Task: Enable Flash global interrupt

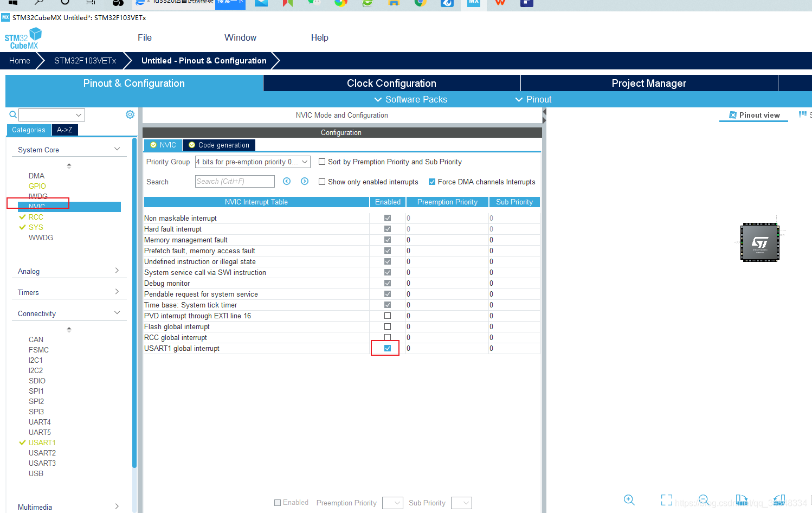Action: click(x=388, y=326)
